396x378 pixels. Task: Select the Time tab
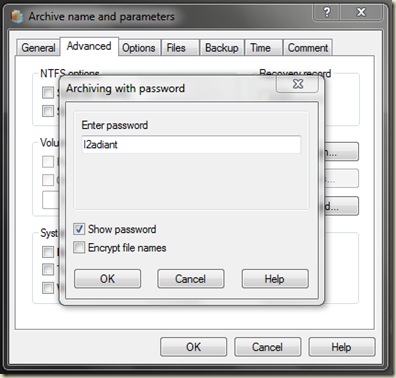[x=260, y=48]
